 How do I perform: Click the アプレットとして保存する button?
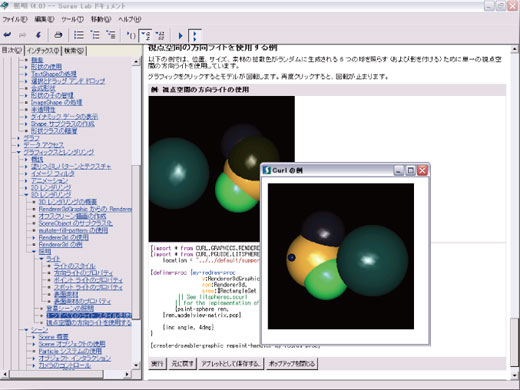coord(231,363)
